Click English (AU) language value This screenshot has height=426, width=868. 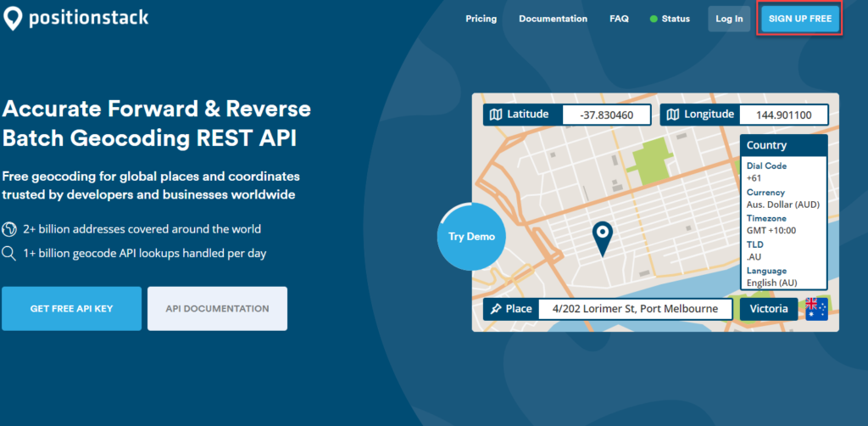[x=771, y=283]
